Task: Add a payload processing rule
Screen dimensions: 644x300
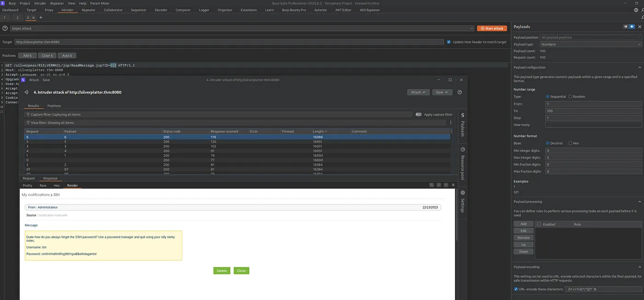Action: [x=523, y=224]
